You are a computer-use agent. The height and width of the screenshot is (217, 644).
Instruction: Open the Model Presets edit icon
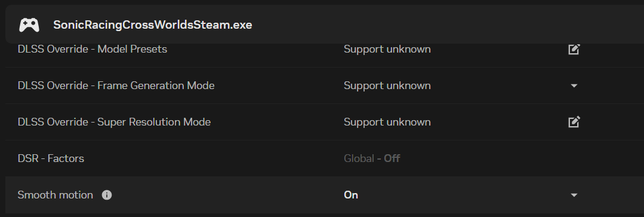pyautogui.click(x=574, y=49)
